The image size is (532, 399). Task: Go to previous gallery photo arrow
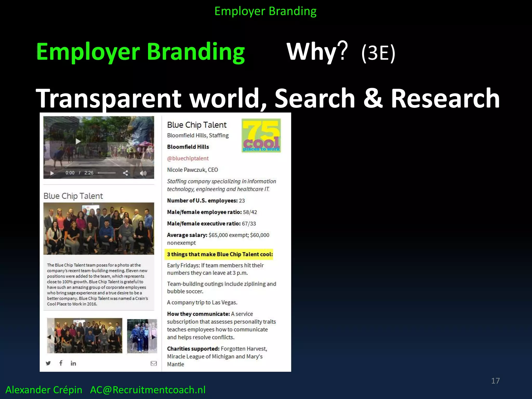coord(49,337)
